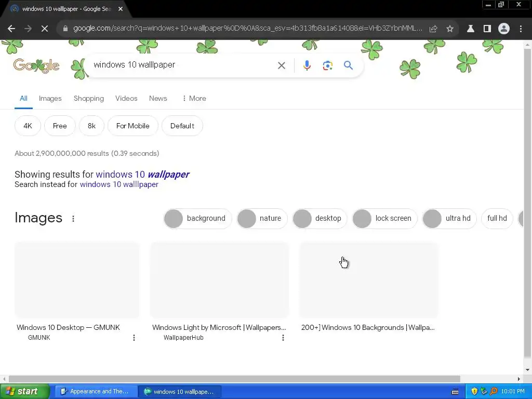
Task: Go back using the browser back arrow
Action: click(11, 29)
